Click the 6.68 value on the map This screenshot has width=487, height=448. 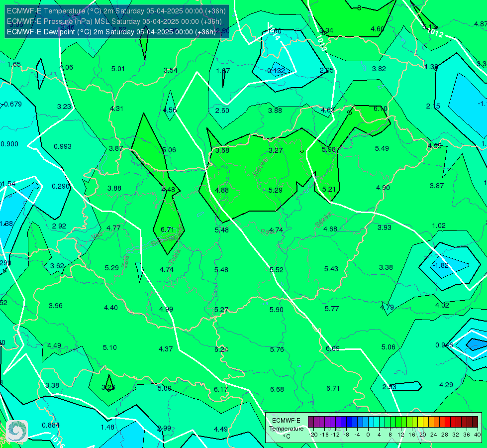pyautogui.click(x=277, y=390)
